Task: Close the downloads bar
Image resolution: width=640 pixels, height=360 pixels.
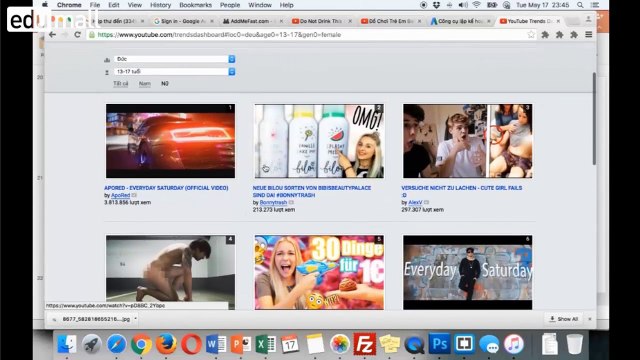Action: coord(590,319)
